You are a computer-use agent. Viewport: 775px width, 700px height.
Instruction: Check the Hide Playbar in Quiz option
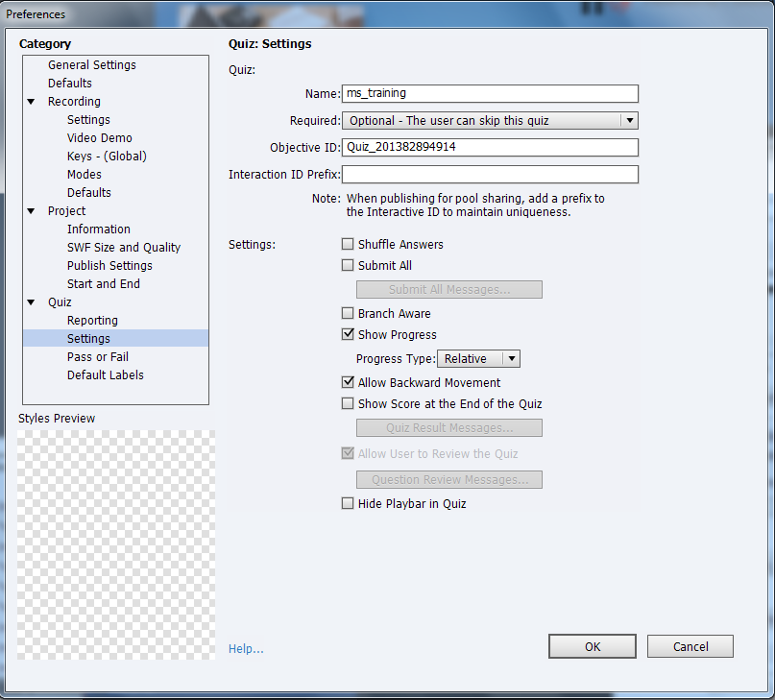[348, 503]
